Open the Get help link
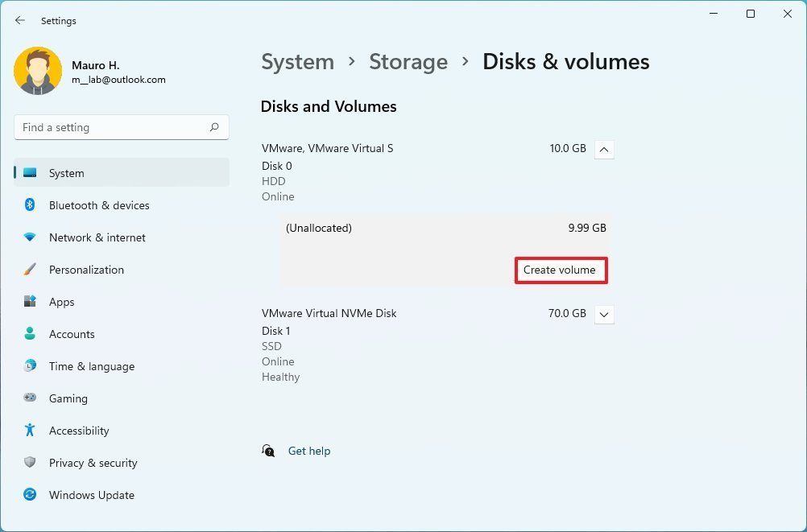Image resolution: width=807 pixels, height=532 pixels. [x=309, y=451]
